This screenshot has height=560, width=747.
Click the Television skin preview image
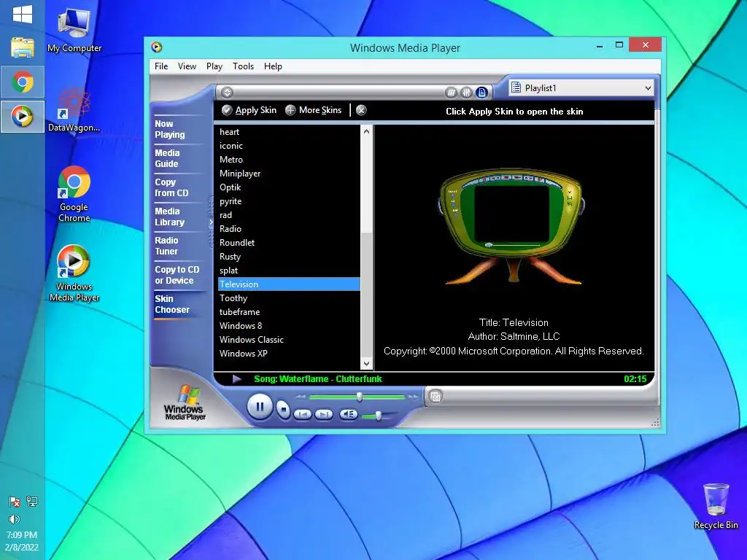(x=511, y=227)
